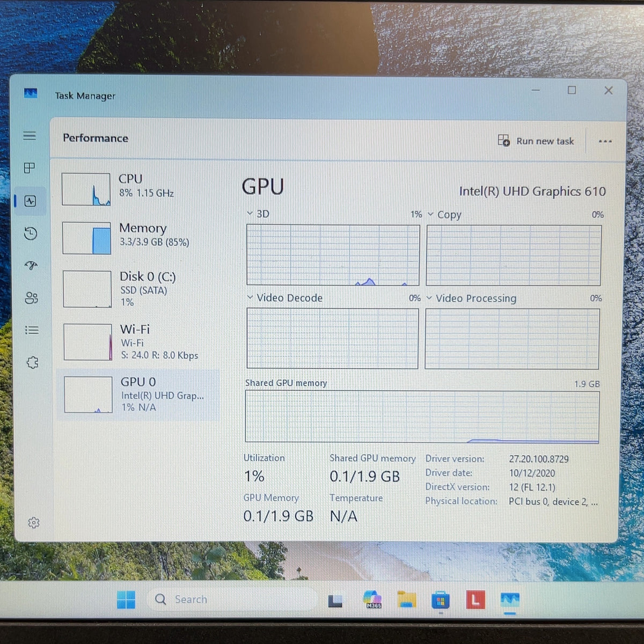
Task: Open the Windows Start button
Action: click(126, 599)
